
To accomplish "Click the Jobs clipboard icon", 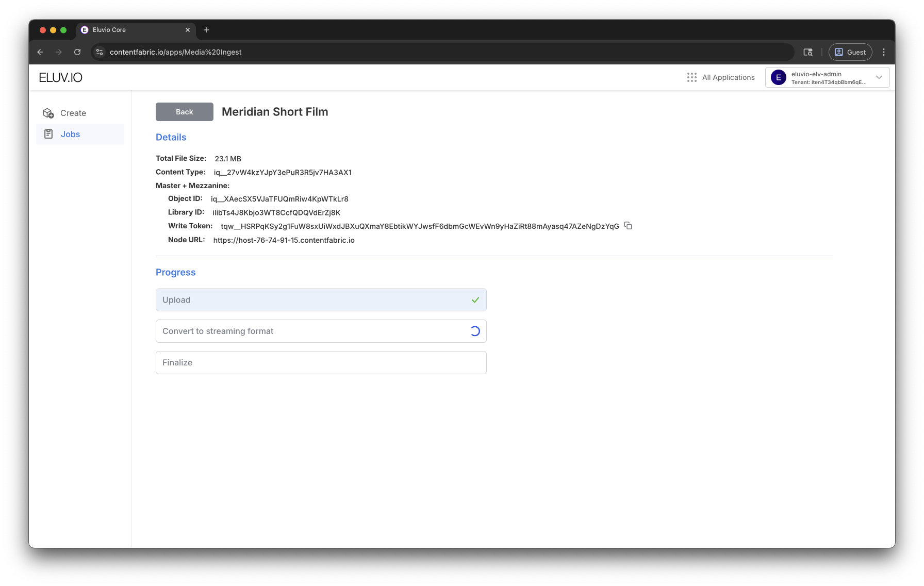I will (x=48, y=134).
